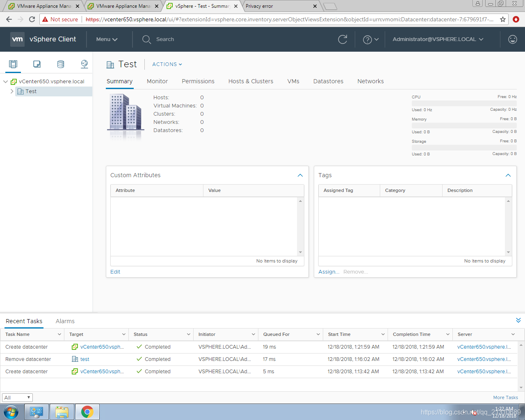Click the Assigned Tag column header

tap(349, 190)
